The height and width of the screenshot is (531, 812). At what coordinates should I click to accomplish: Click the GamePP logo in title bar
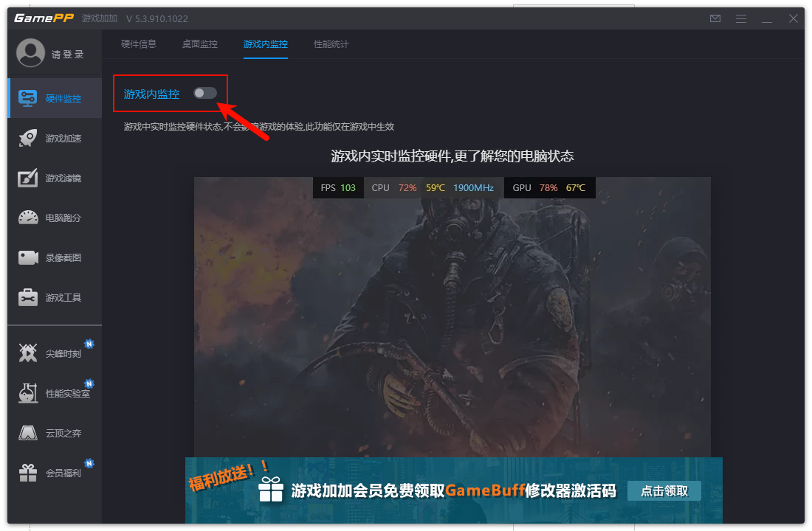44,18
